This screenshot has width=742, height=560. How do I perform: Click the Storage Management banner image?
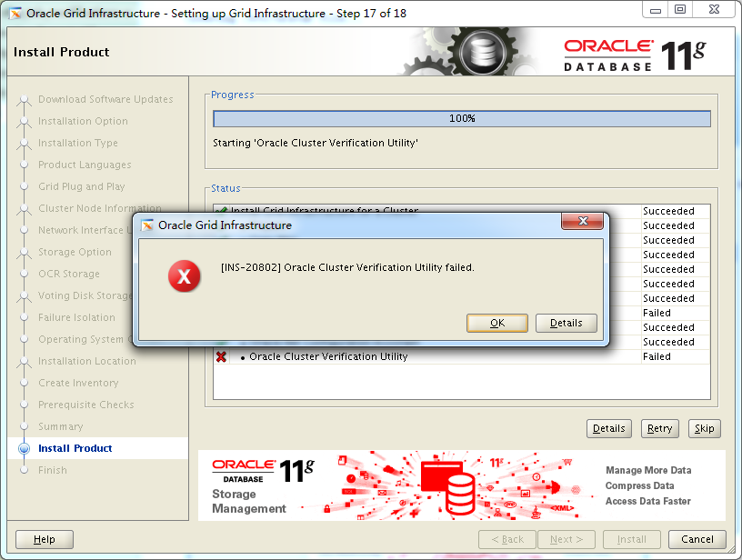click(x=461, y=485)
